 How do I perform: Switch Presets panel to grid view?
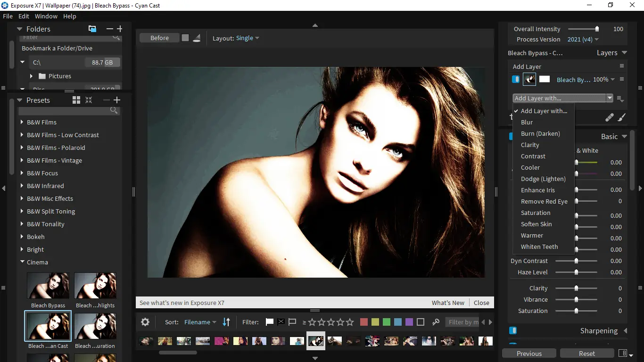pos(76,100)
